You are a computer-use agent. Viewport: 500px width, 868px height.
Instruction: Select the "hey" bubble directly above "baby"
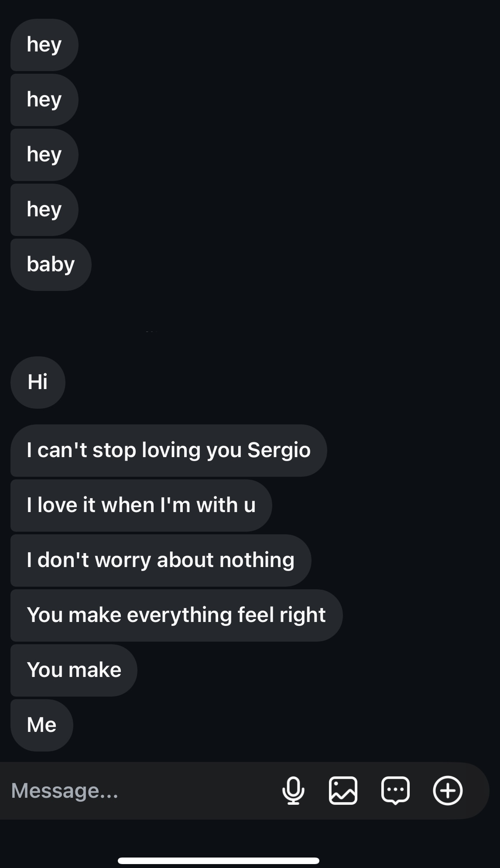44,209
